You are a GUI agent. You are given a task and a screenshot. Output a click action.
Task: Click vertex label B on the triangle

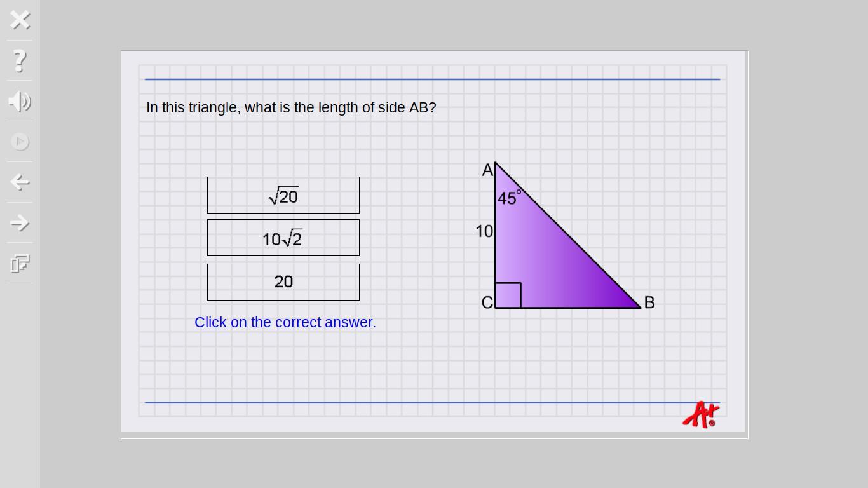(x=649, y=302)
